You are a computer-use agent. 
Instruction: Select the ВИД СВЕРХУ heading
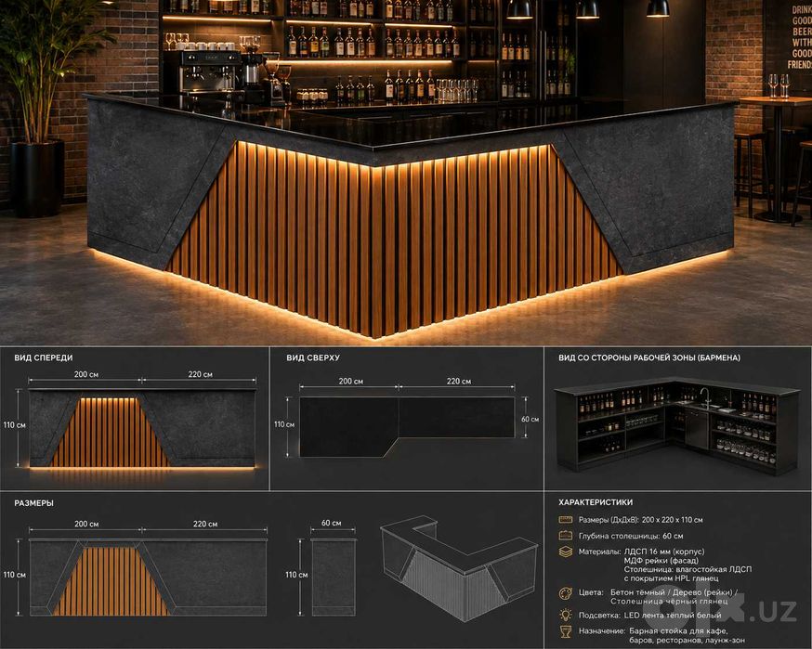[313, 357]
